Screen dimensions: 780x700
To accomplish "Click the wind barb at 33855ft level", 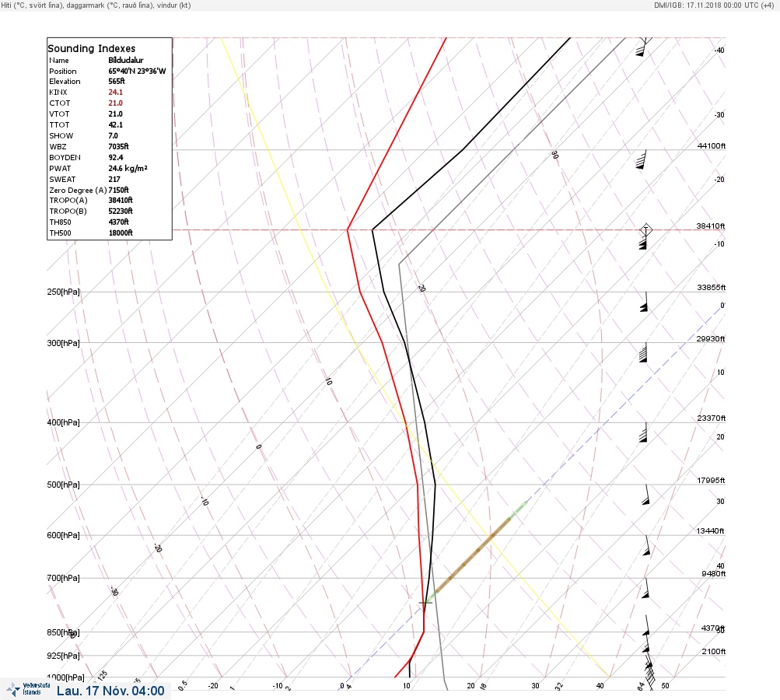I will click(644, 302).
